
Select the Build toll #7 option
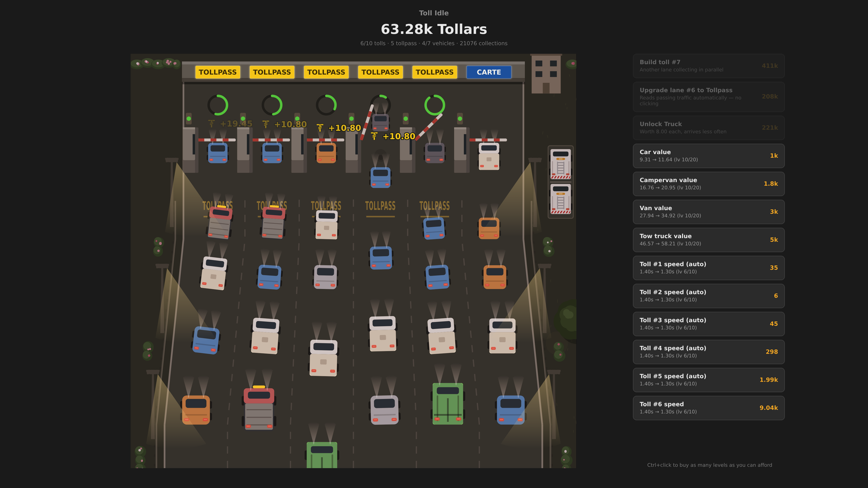[x=708, y=66]
